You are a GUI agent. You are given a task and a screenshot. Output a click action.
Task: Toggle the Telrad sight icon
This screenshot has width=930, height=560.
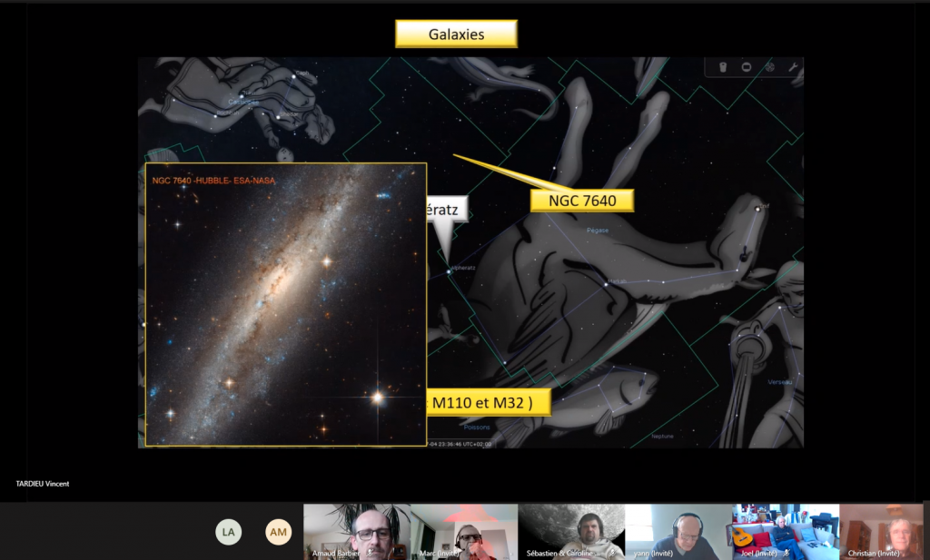click(x=770, y=67)
